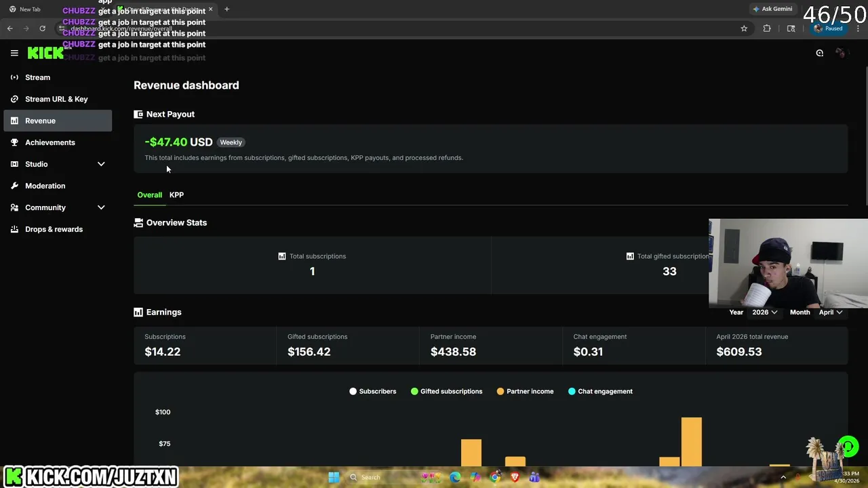Expand the Community sidebar section
The width and height of the screenshot is (868, 488).
tap(101, 207)
